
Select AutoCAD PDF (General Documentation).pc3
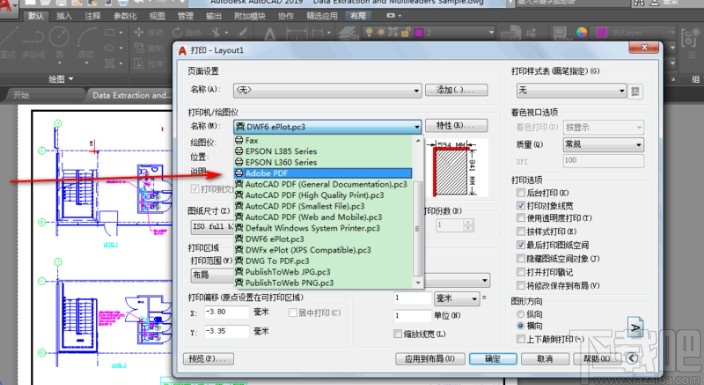[322, 184]
